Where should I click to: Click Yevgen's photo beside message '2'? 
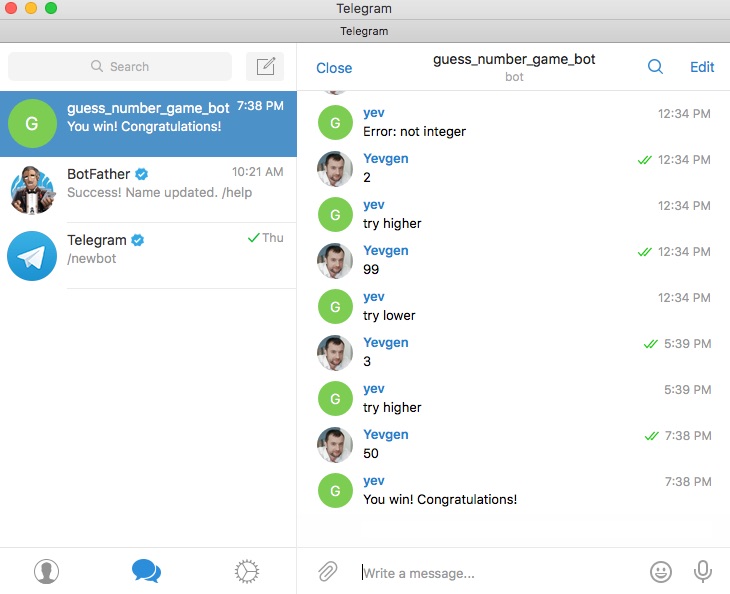[335, 169]
